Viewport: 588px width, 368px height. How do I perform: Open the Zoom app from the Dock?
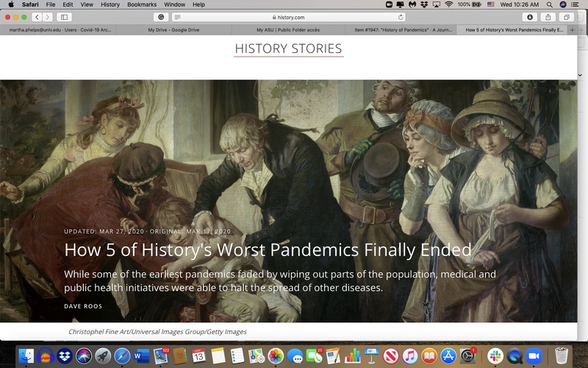tap(534, 355)
